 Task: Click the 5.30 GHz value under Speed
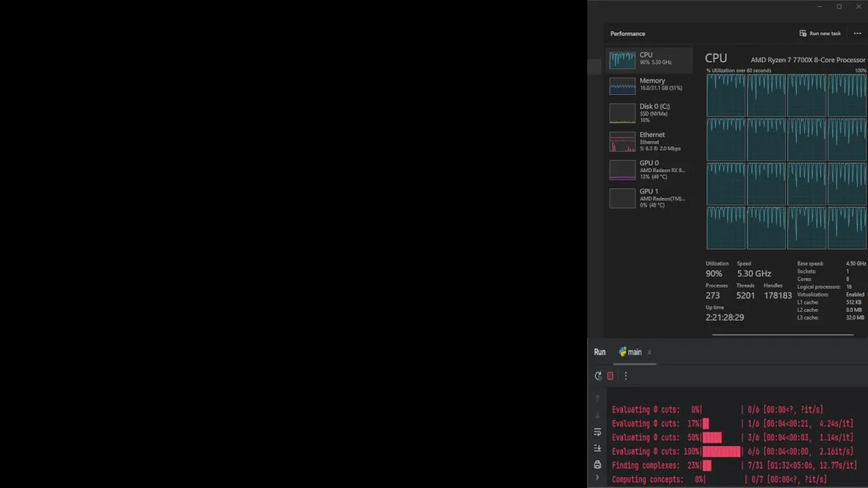click(754, 274)
